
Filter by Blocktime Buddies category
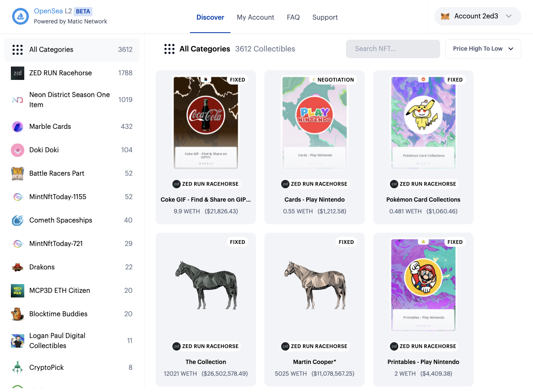72,314
